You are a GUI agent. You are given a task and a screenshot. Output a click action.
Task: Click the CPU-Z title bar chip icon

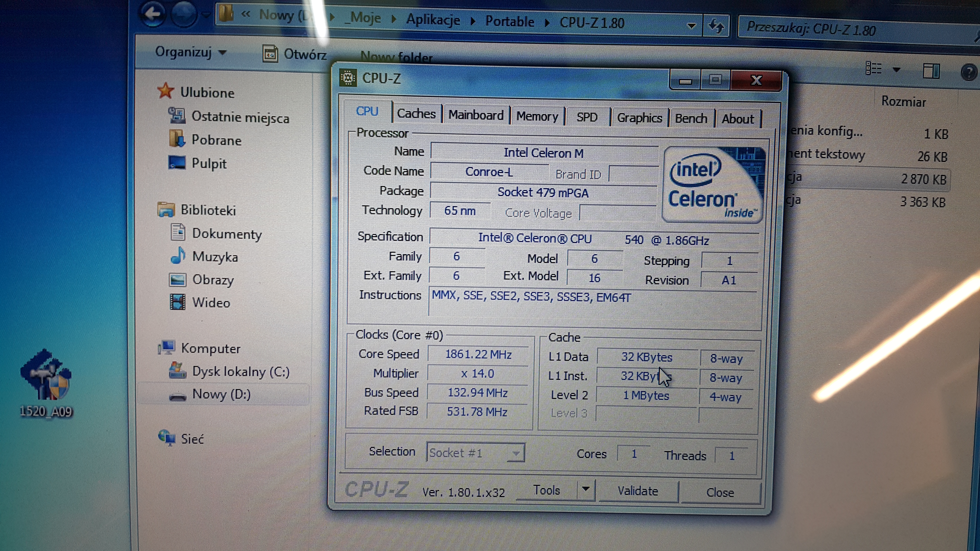348,78
